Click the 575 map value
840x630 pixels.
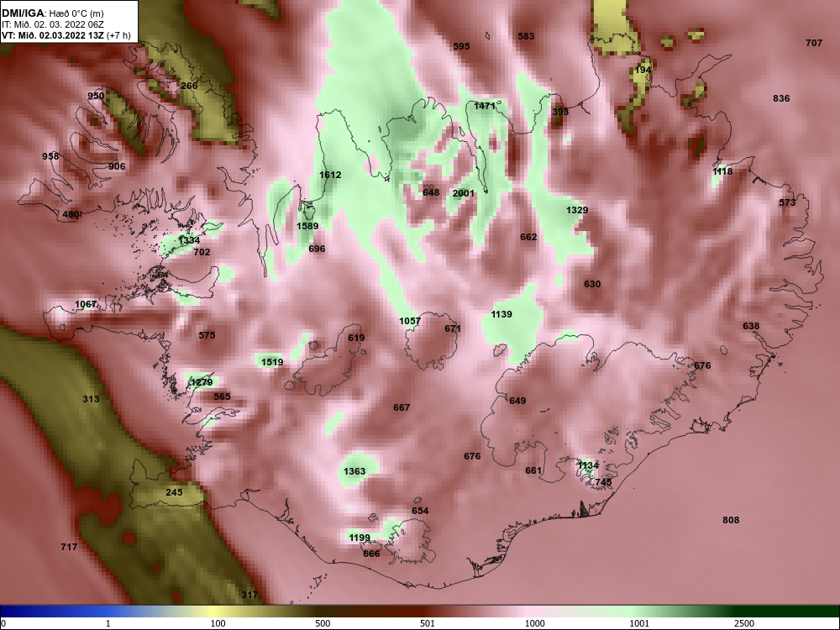[207, 335]
